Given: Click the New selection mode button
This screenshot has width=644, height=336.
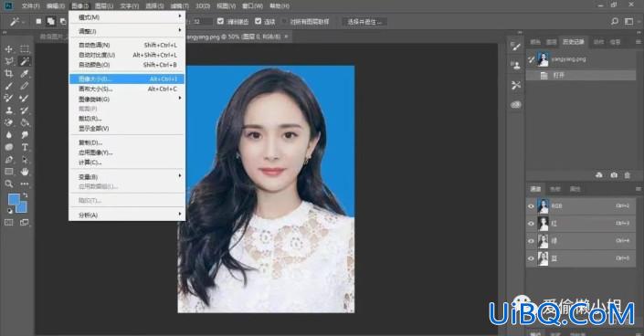Looking at the screenshot, I should 38,21.
